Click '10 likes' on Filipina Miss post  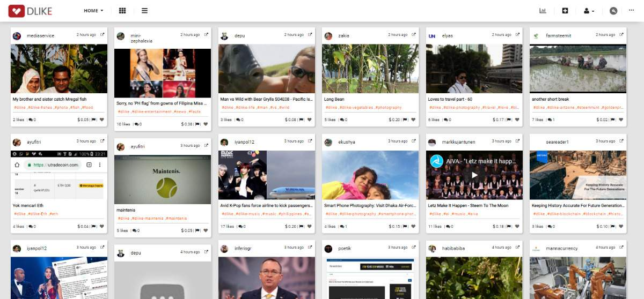coord(123,124)
